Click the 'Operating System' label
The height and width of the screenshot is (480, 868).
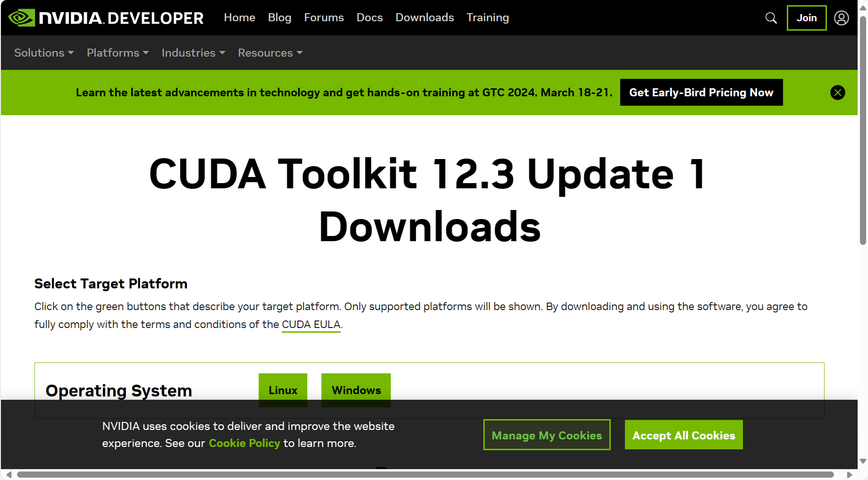click(x=119, y=391)
